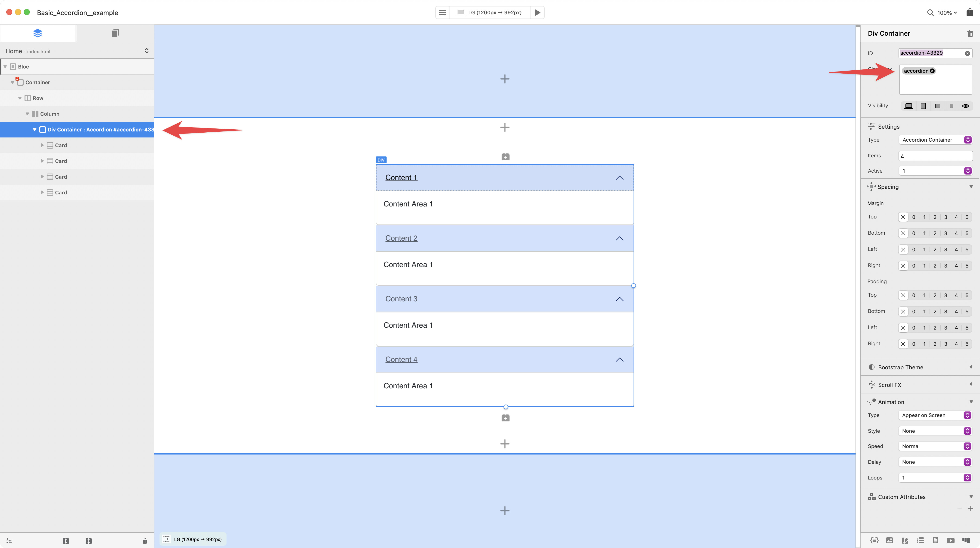This screenshot has height=548, width=980.
Task: Click the zoom magnifier icon
Action: (930, 12)
